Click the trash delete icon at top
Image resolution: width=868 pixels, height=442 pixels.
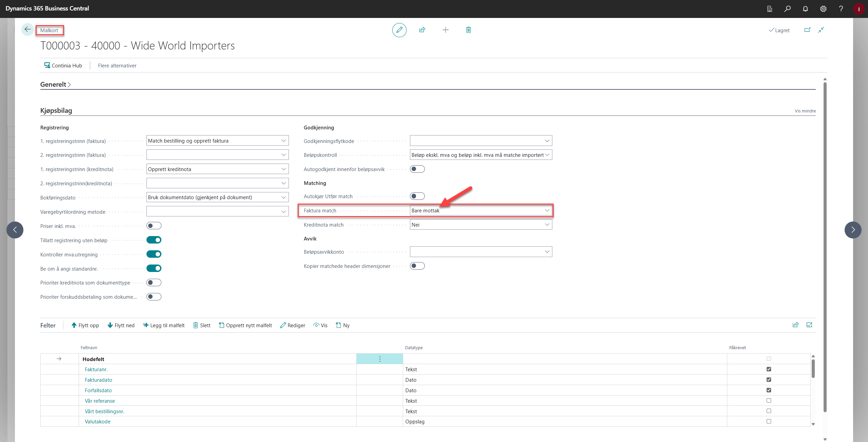point(469,30)
